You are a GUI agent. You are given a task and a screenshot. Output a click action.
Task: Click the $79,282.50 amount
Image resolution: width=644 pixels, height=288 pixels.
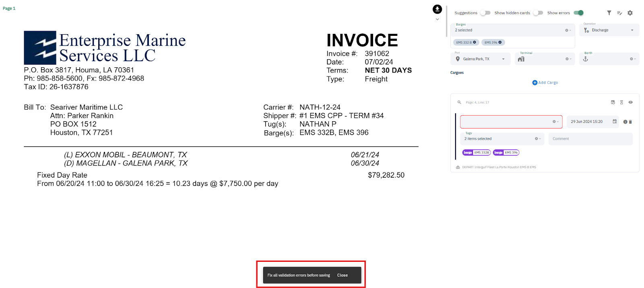386,175
